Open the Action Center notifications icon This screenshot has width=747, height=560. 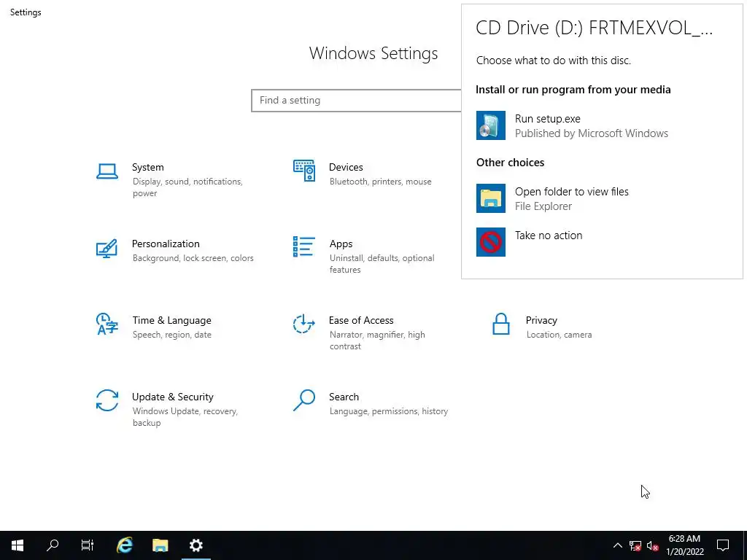(723, 545)
